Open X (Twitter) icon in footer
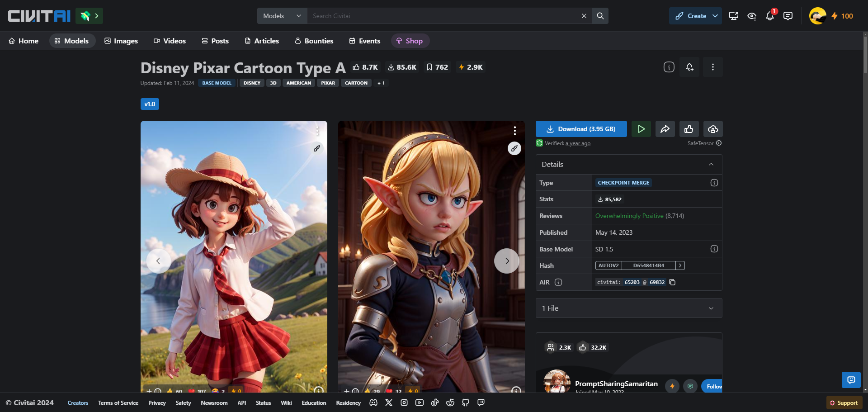Viewport: 868px width, 412px height. [389, 403]
